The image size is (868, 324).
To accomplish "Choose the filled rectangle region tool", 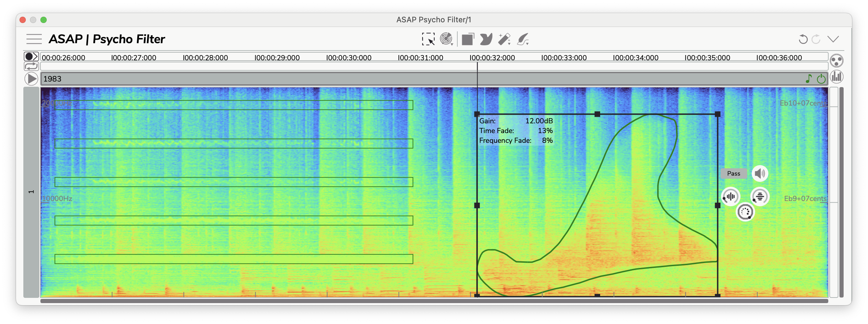I will click(x=468, y=39).
